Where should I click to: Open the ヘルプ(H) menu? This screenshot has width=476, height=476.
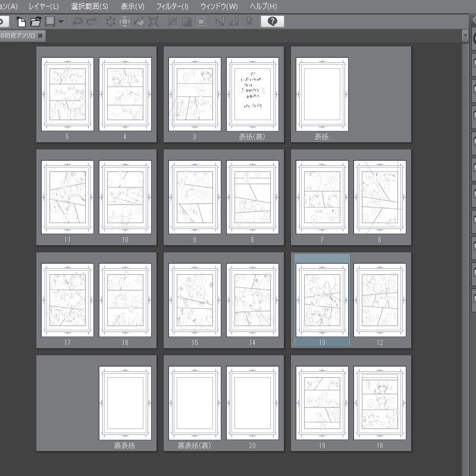264,7
